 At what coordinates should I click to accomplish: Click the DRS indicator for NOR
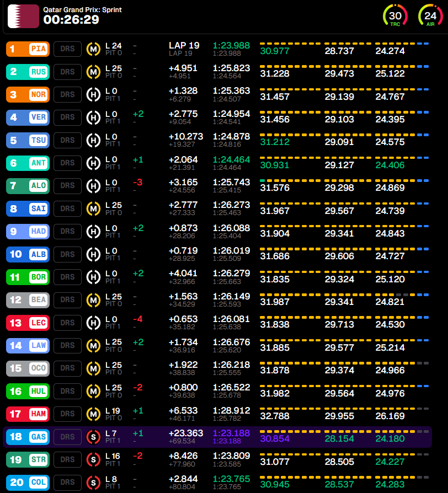[68, 95]
